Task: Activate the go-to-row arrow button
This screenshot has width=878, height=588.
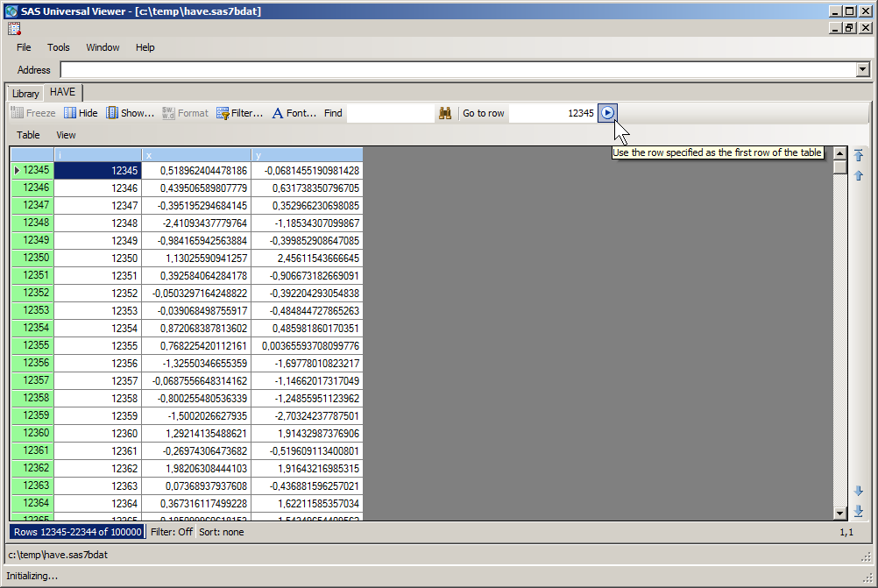Action: (607, 113)
